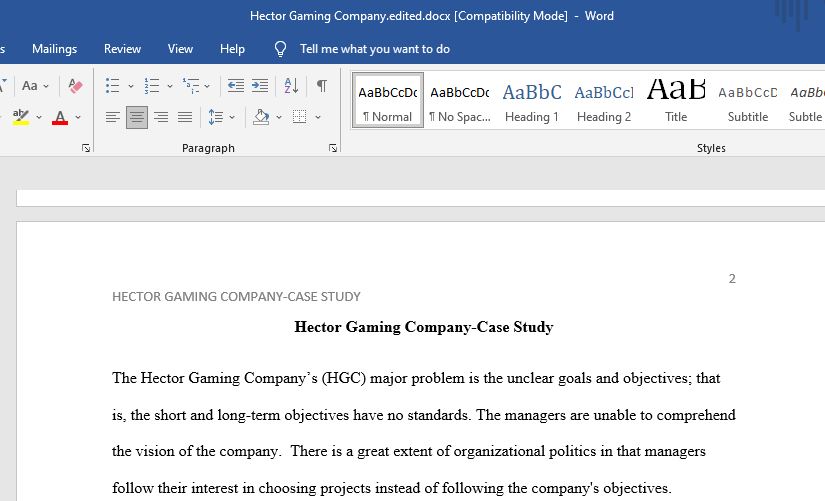Click the body text line starting "The Hector Gaming"
The width and height of the screenshot is (825, 501).
click(x=416, y=378)
